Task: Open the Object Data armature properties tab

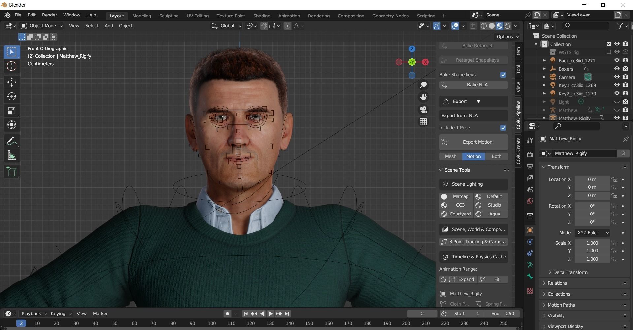Action: click(530, 265)
